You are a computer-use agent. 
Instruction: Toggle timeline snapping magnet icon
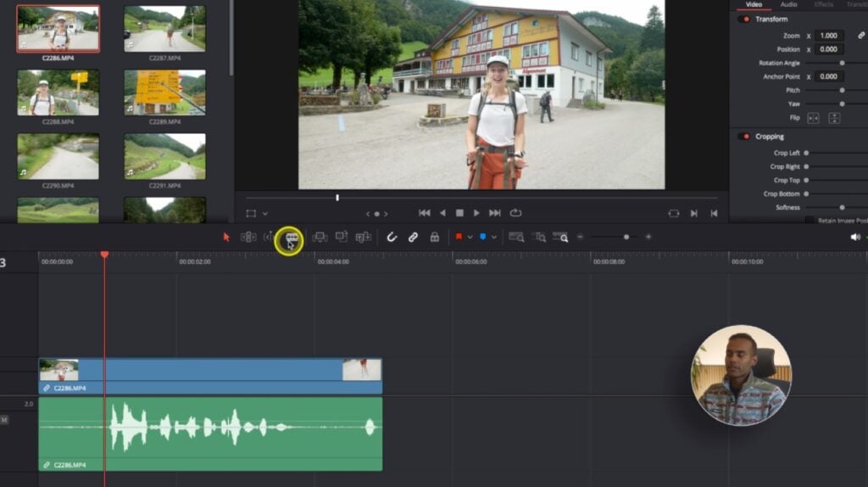pos(392,238)
